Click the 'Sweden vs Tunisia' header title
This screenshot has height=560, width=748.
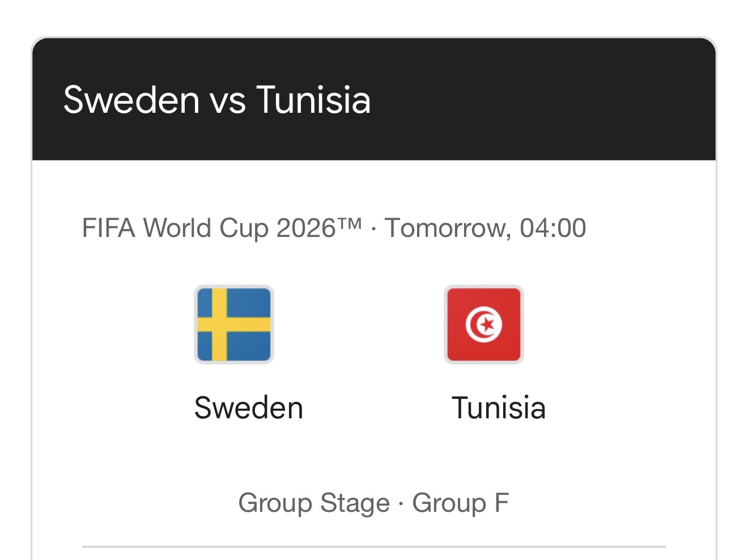pos(217,100)
